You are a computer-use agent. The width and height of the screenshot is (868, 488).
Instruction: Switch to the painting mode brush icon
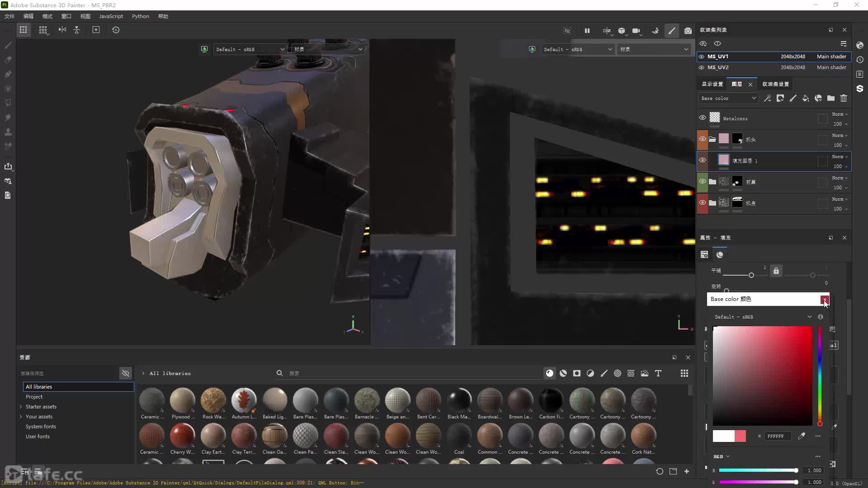672,31
